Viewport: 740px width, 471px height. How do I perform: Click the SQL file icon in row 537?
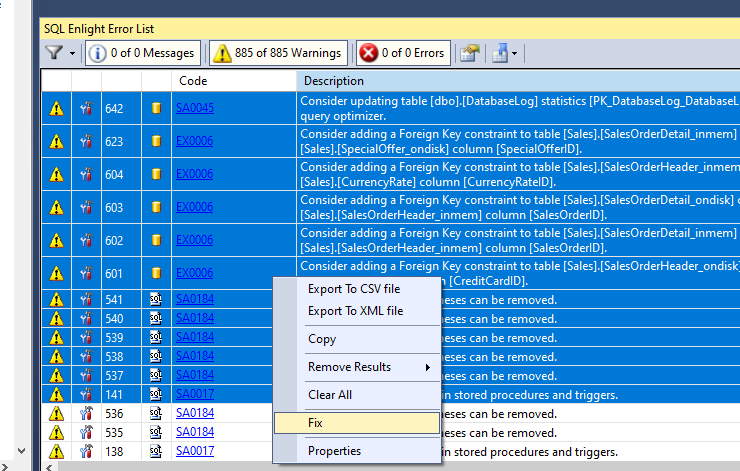[x=156, y=375]
